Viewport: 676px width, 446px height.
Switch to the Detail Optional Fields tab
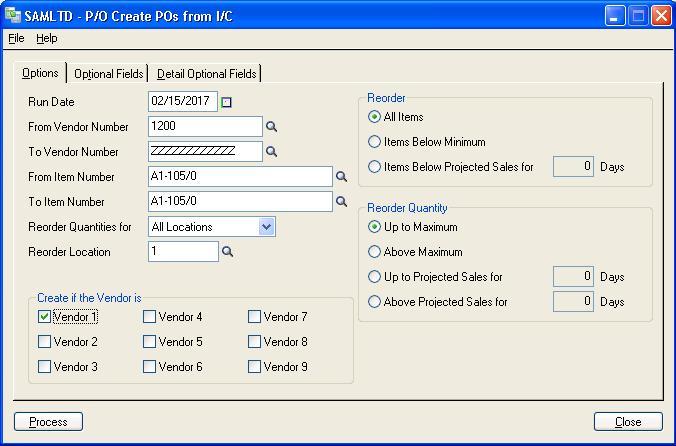click(207, 74)
